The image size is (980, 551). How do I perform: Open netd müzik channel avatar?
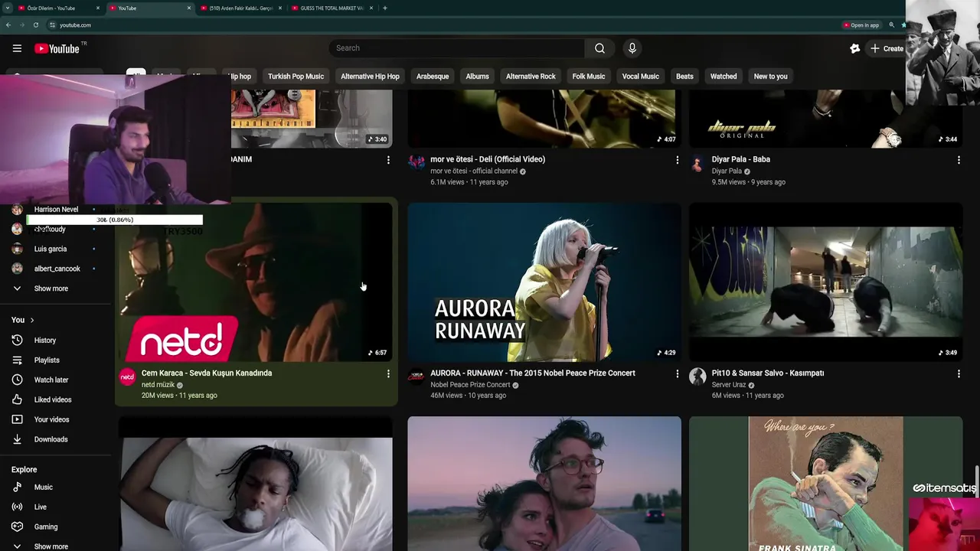coord(127,377)
